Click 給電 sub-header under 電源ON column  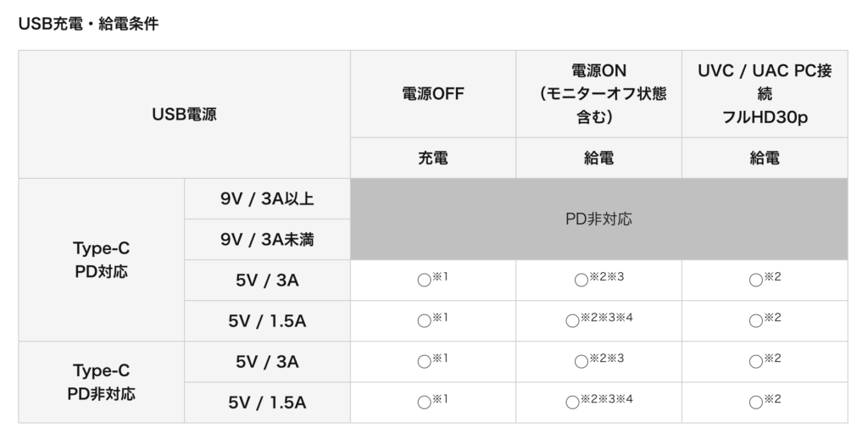[x=598, y=158]
